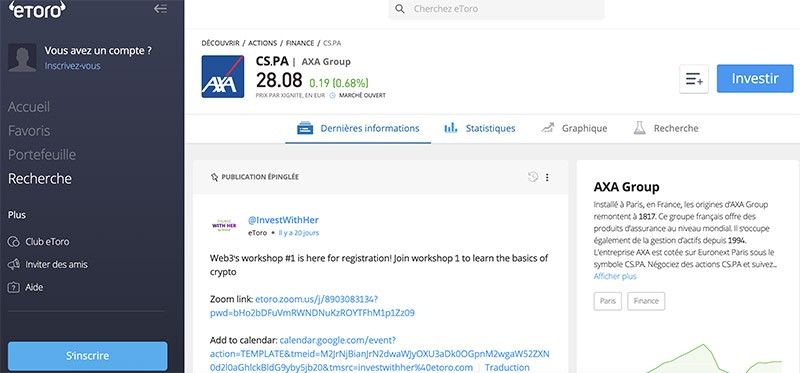This screenshot has width=800, height=373.
Task: Click the price 28.08
Action: [x=279, y=80]
